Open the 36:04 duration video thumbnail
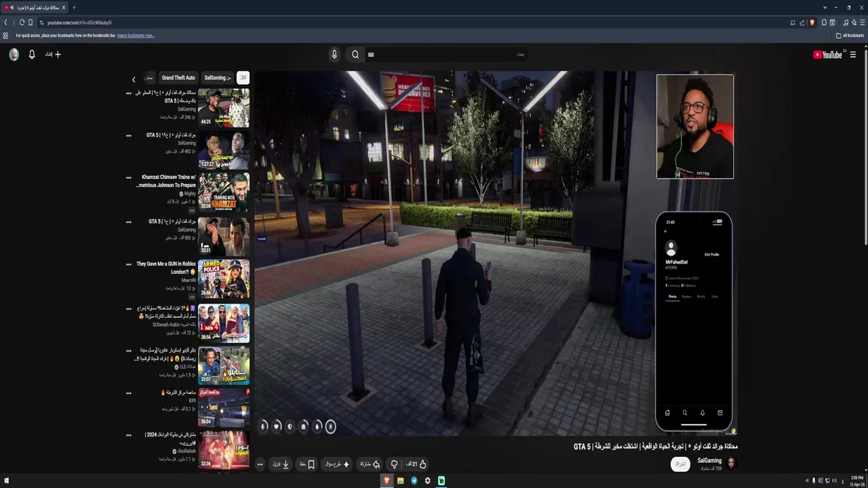868x488 pixels. (x=224, y=407)
